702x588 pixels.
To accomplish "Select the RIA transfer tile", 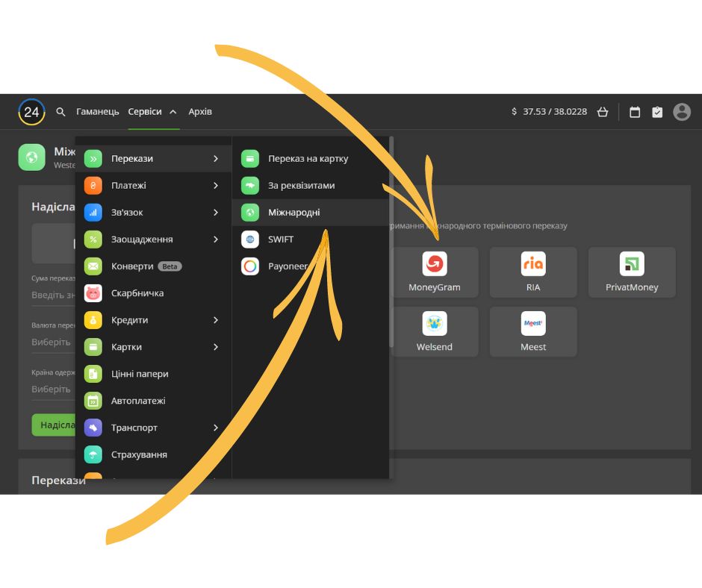I will (x=532, y=272).
